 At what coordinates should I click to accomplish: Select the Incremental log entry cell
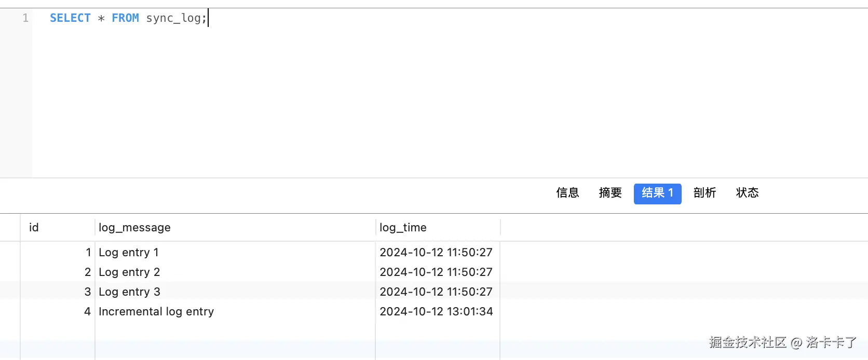(x=156, y=312)
